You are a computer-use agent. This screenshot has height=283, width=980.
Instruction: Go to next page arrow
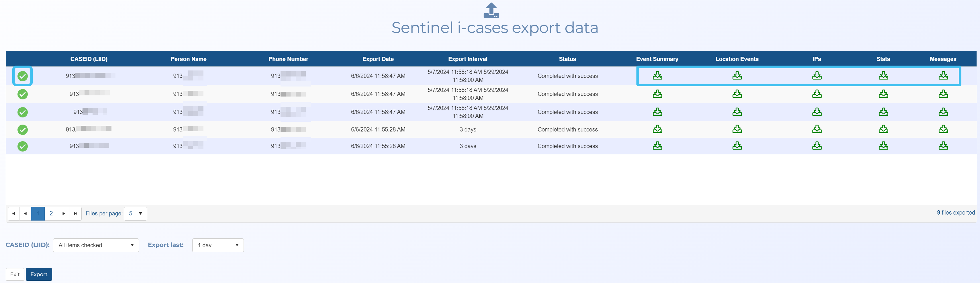[64, 213]
